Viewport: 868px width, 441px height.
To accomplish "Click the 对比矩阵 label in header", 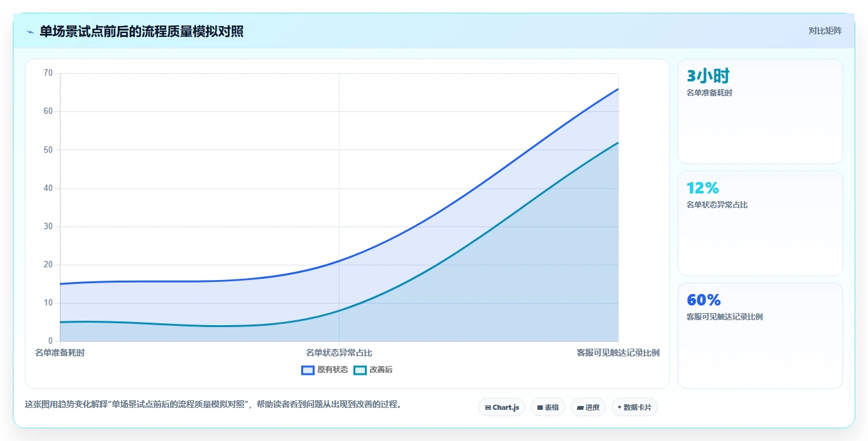I will coord(825,31).
